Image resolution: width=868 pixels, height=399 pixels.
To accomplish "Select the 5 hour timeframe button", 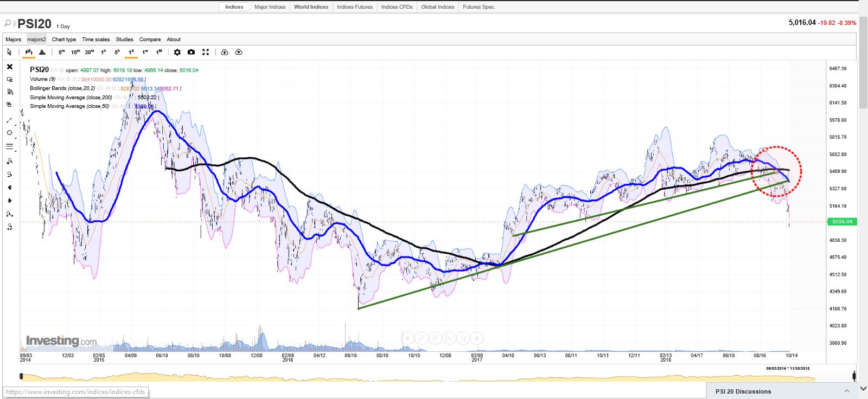I will pos(117,52).
